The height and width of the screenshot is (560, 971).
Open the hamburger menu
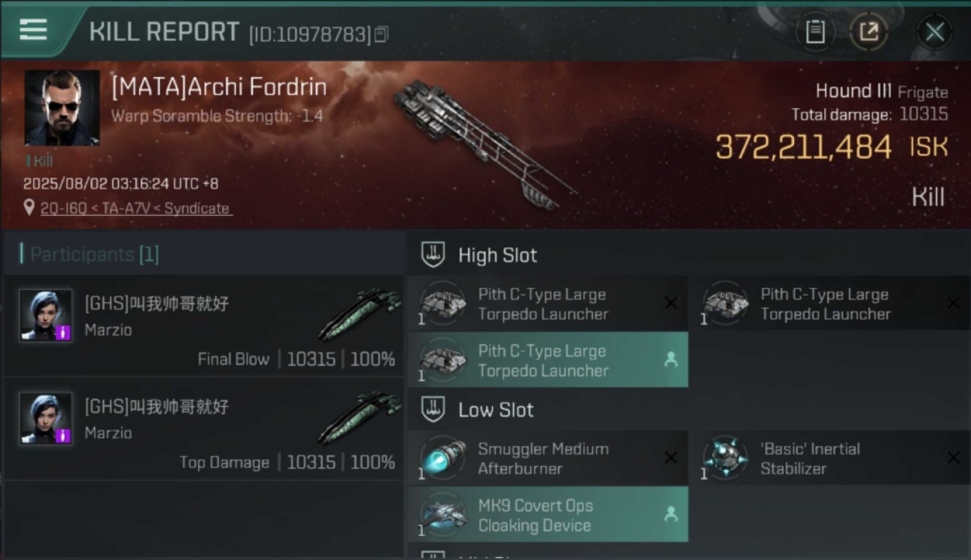pyautogui.click(x=33, y=31)
